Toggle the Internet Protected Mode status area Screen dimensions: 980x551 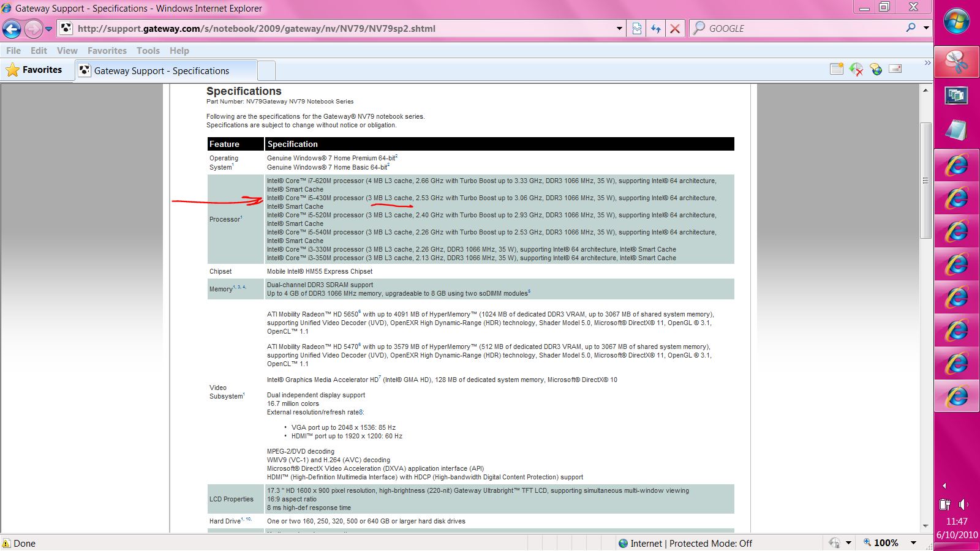(x=685, y=543)
